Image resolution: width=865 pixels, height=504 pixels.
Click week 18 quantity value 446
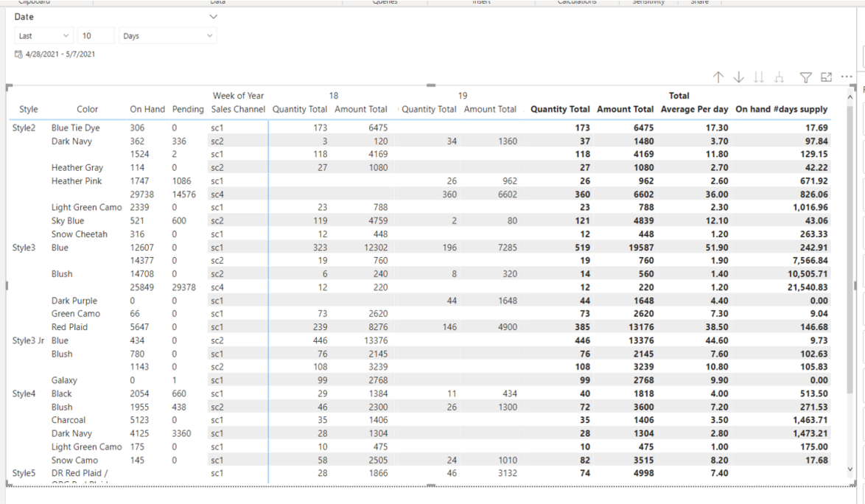(320, 340)
